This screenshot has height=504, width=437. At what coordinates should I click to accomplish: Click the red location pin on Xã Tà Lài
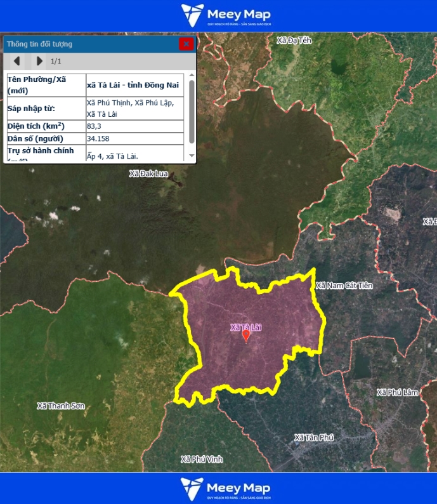click(246, 336)
